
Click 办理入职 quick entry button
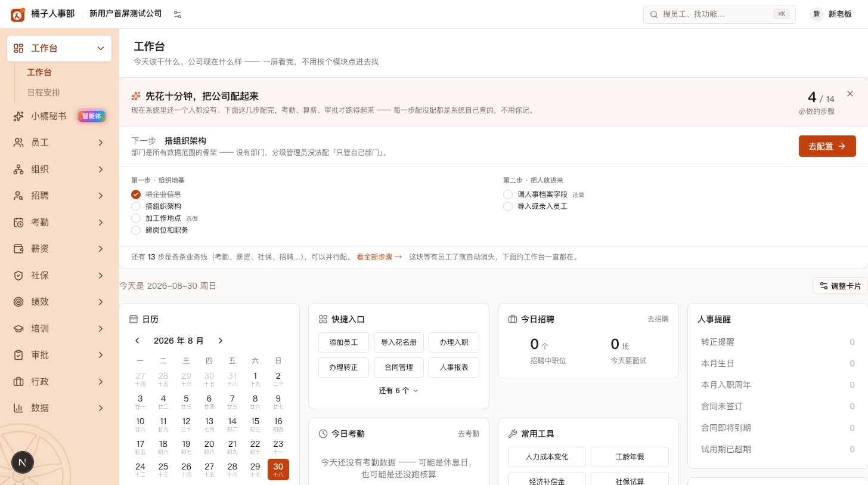(x=454, y=342)
